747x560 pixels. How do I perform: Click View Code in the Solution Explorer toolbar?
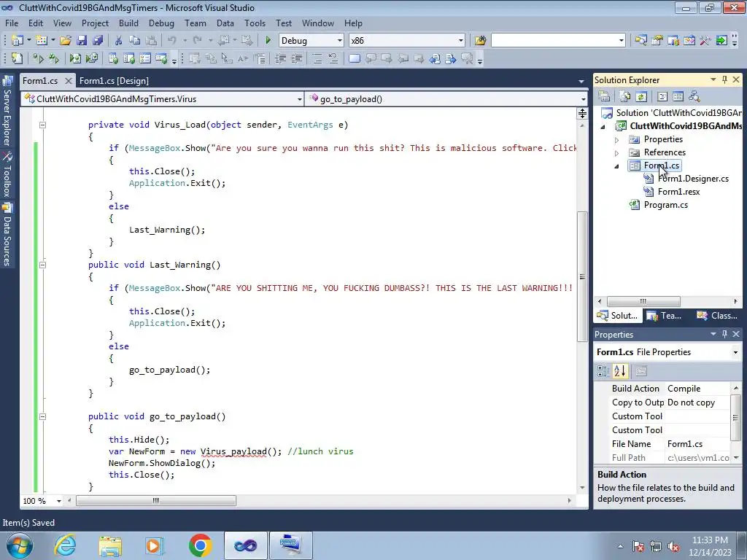tap(662, 97)
